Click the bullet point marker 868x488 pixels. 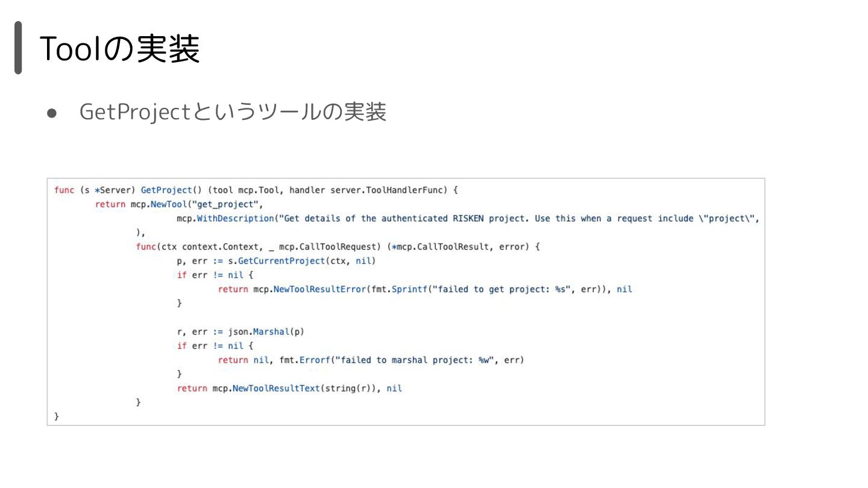52,113
